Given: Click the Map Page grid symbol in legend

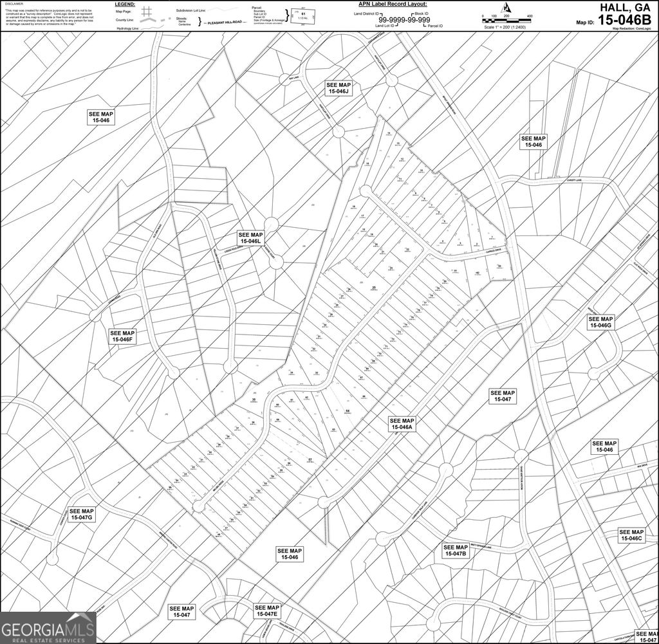Looking at the screenshot, I should coord(147,11).
